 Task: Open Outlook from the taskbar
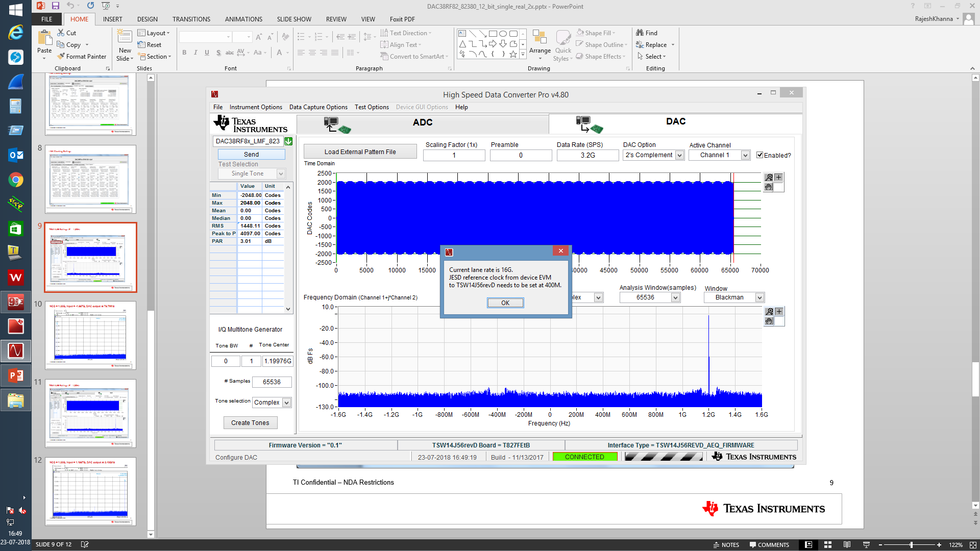click(x=16, y=155)
